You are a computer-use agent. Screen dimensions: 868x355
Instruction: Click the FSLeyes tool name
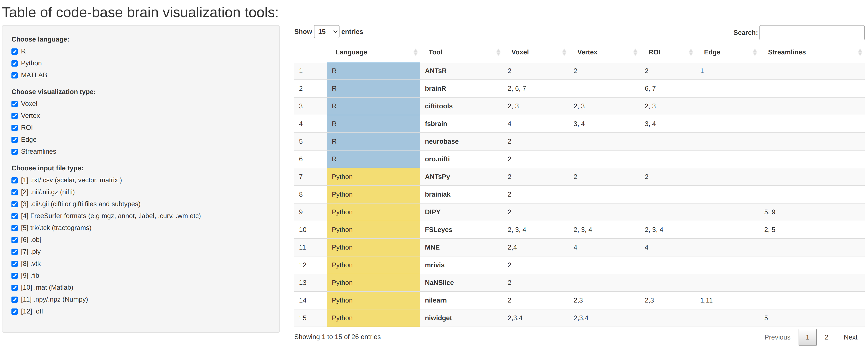438,230
